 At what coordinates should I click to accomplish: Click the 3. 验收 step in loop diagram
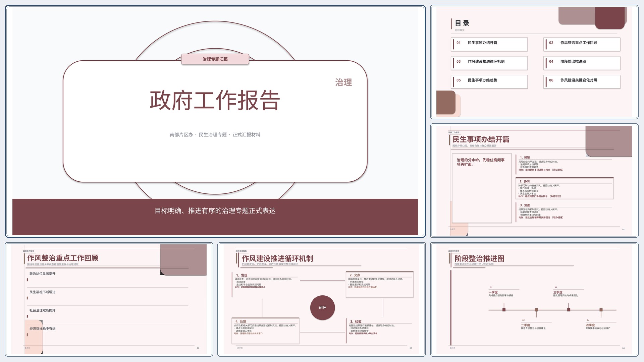(x=380, y=330)
